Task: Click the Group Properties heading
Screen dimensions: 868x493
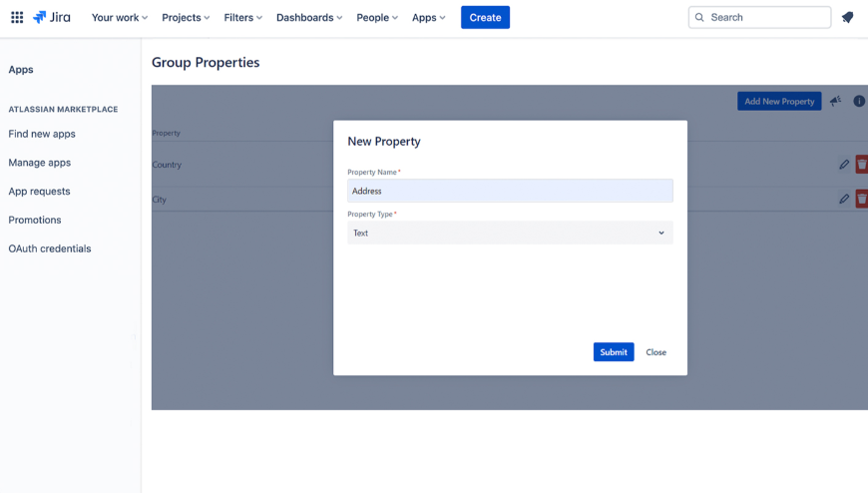Action: tap(206, 62)
